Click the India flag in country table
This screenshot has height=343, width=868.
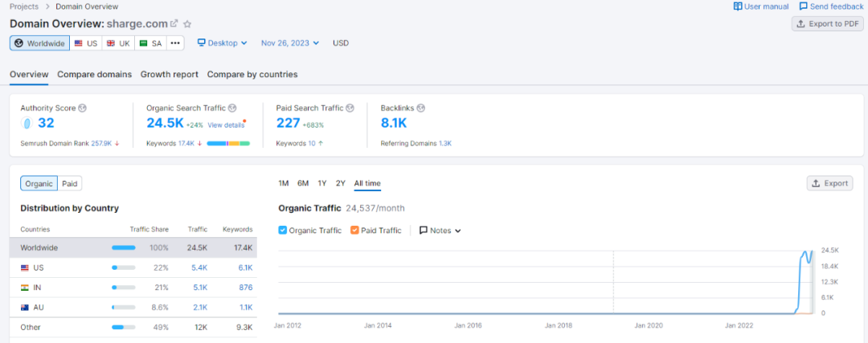pyautogui.click(x=24, y=288)
